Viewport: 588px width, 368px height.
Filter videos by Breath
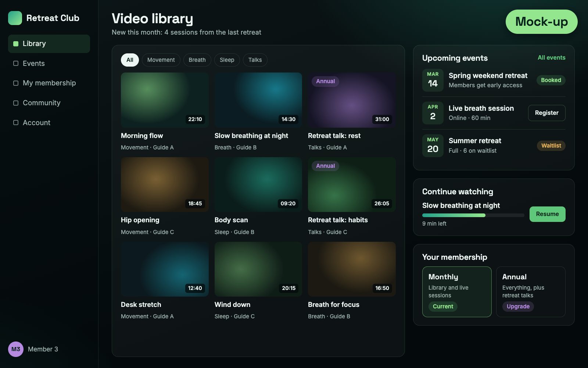[x=197, y=60]
